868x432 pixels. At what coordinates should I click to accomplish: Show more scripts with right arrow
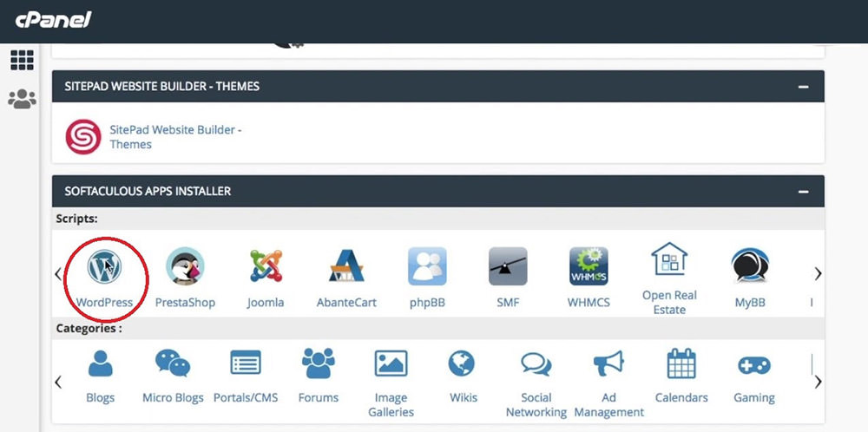coord(818,273)
